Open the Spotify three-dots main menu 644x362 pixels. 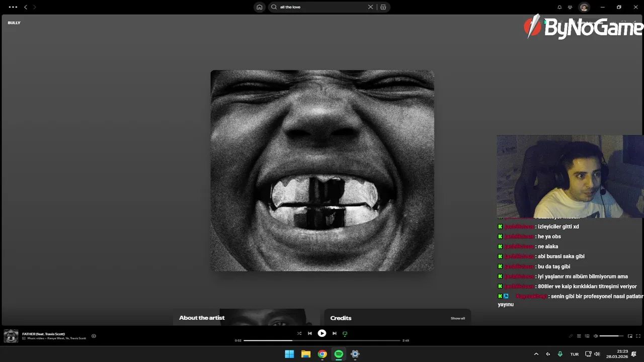click(13, 7)
